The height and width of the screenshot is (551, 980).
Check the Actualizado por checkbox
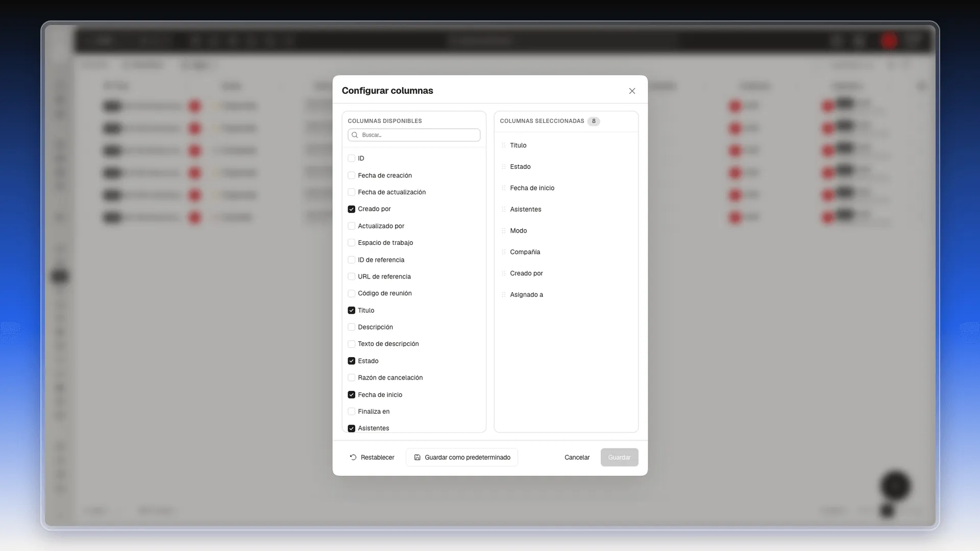click(352, 226)
